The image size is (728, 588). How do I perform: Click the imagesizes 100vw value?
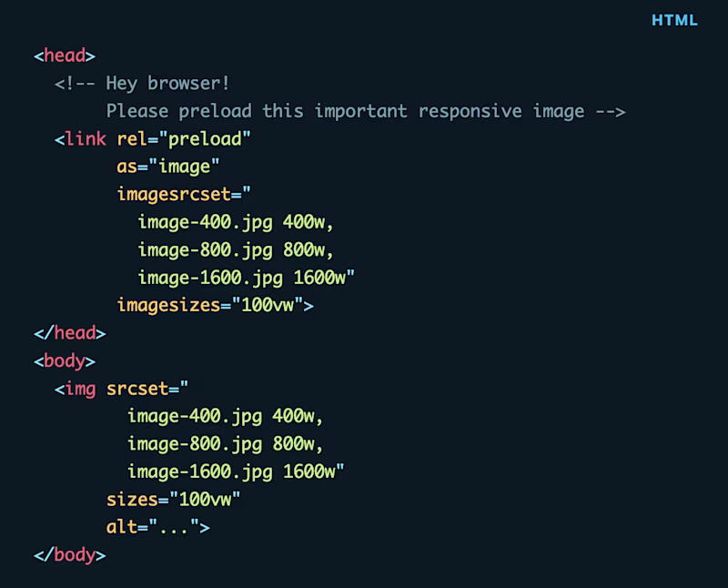270,305
